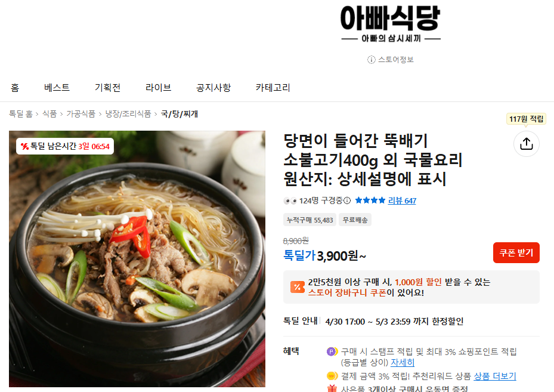This screenshot has height=392, width=554.
Task: Open the 리뷰 647 link
Action: click(x=402, y=200)
